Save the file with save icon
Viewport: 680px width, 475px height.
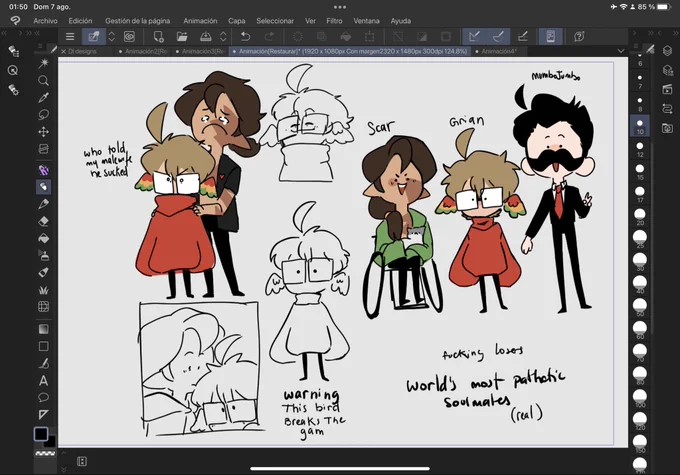pyautogui.click(x=206, y=36)
